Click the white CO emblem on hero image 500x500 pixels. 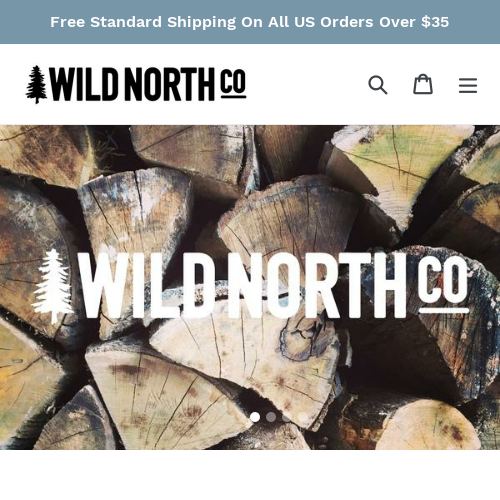coord(444,285)
